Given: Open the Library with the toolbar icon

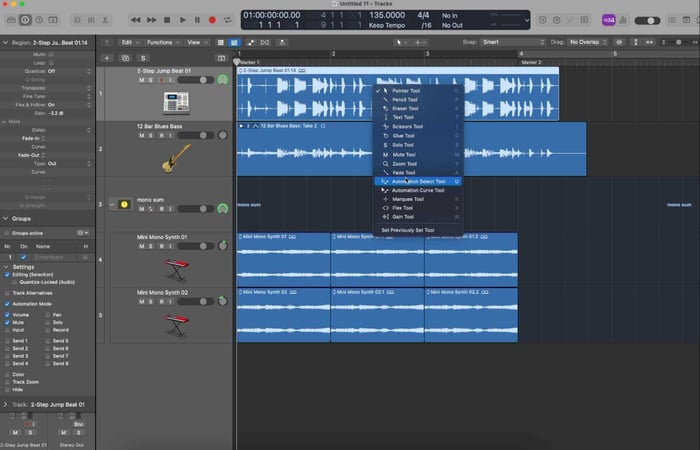Looking at the screenshot, I should (11, 20).
